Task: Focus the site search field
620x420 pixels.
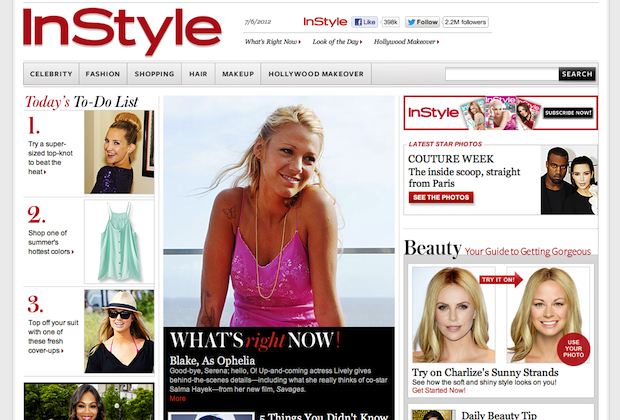Action: 502,74
